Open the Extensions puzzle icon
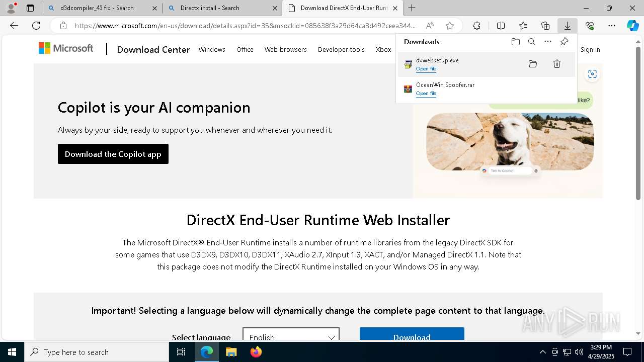The height and width of the screenshot is (362, 644). pos(476,26)
